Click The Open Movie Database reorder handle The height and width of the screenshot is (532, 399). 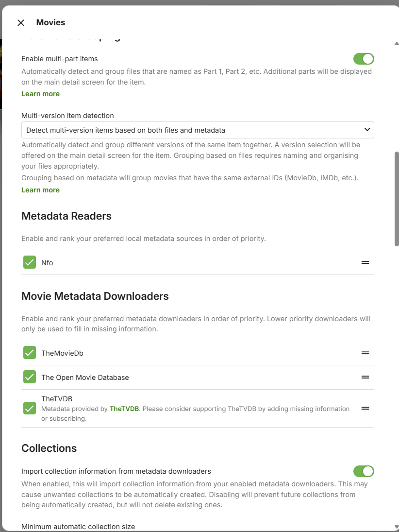[x=365, y=378]
